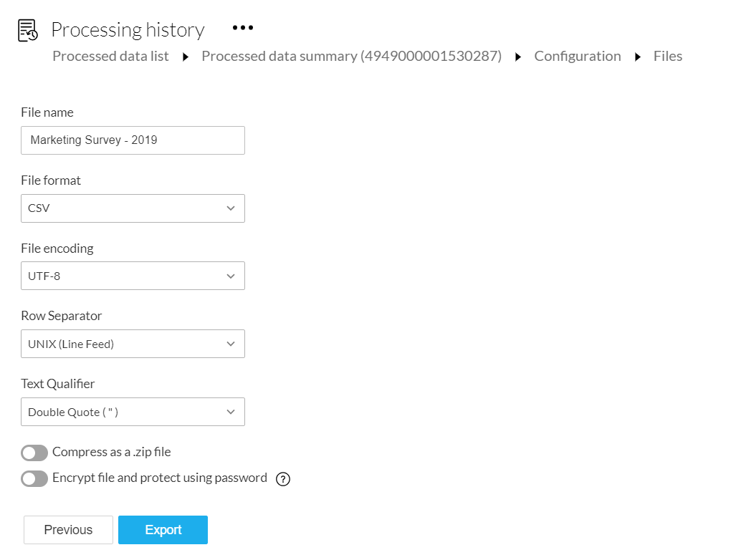Click the Processing history document icon

[x=28, y=31]
